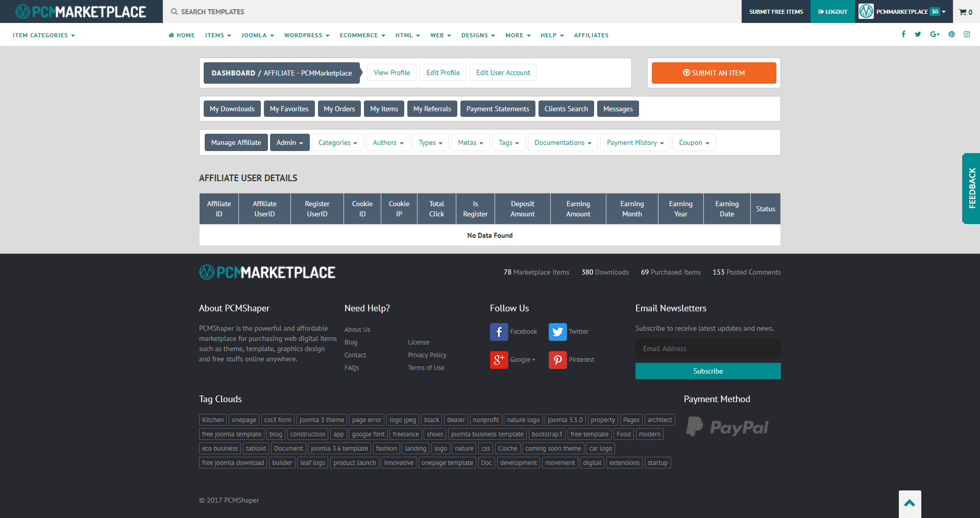Open Facebook icon in top navigation

click(903, 34)
